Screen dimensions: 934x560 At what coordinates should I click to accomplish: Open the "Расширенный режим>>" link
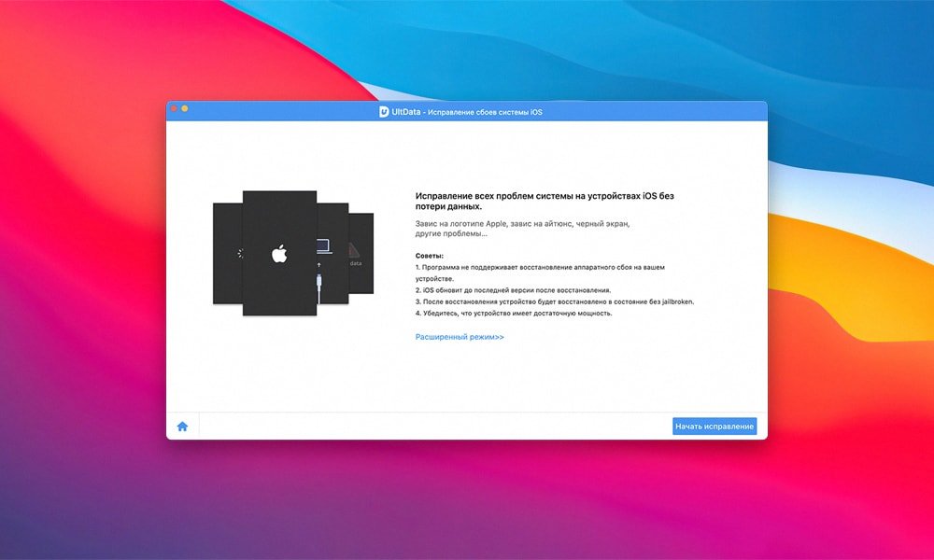460,337
